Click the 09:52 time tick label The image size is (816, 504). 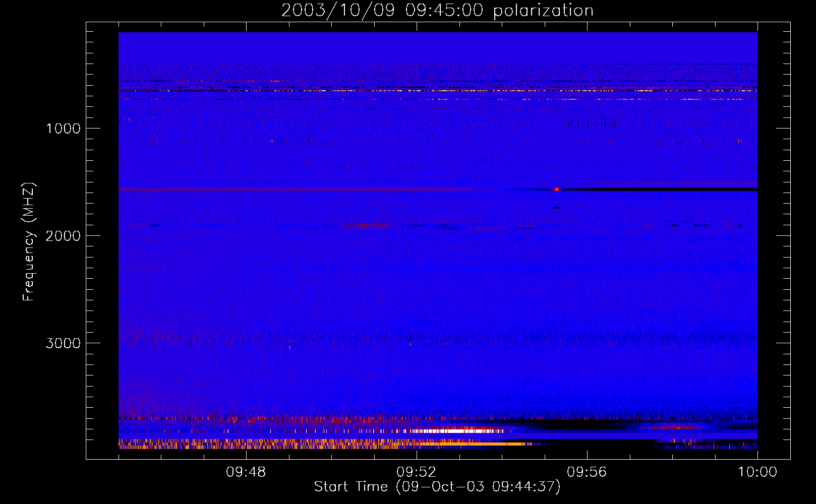416,472
